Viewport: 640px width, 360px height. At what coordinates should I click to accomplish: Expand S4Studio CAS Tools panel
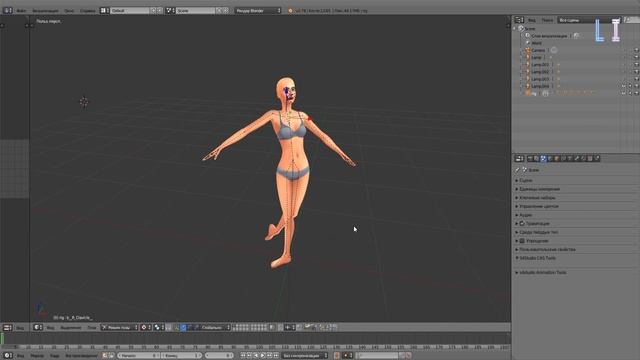click(x=537, y=258)
